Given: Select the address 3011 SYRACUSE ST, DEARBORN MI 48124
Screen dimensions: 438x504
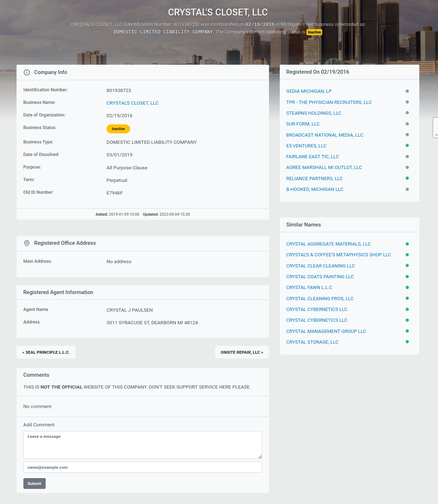Looking at the screenshot, I should [x=152, y=322].
